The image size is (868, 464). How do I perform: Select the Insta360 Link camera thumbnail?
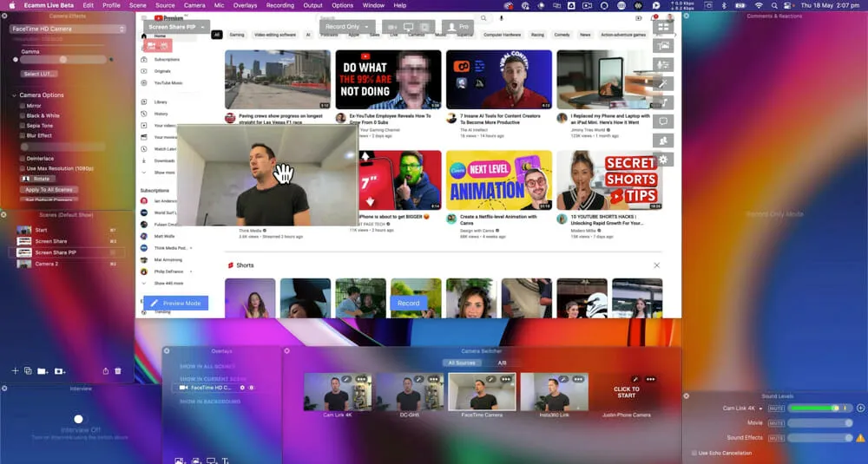click(x=556, y=394)
